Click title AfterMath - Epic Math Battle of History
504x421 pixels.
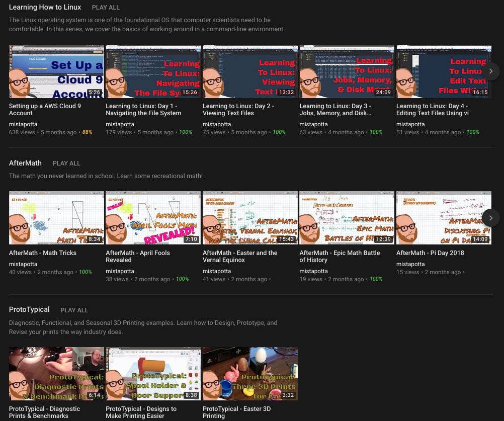(x=340, y=257)
